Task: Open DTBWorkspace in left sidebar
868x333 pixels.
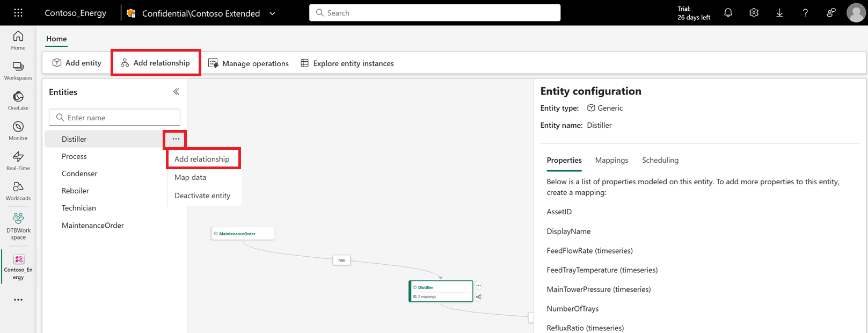Action: pos(18,226)
